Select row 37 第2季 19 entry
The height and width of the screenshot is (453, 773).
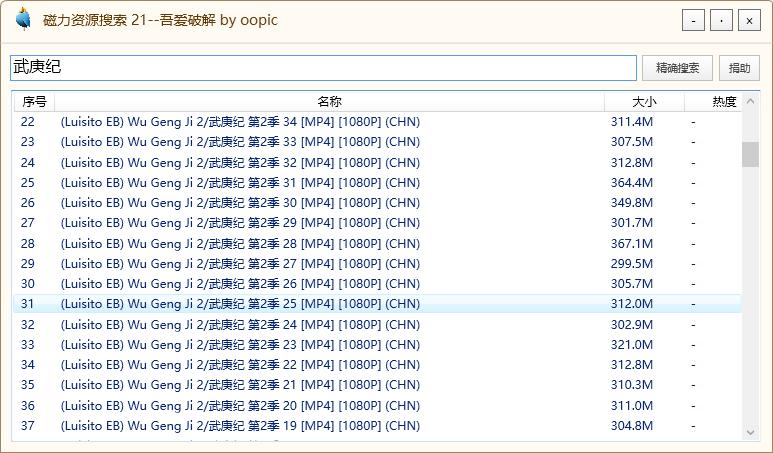377,425
